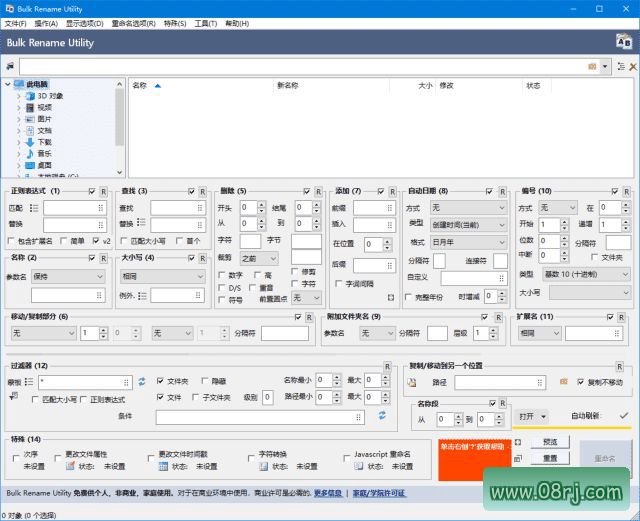The image size is (640, 521).
Task: Open the 扩展名 (11) 相同 dropdown
Action: (x=540, y=333)
